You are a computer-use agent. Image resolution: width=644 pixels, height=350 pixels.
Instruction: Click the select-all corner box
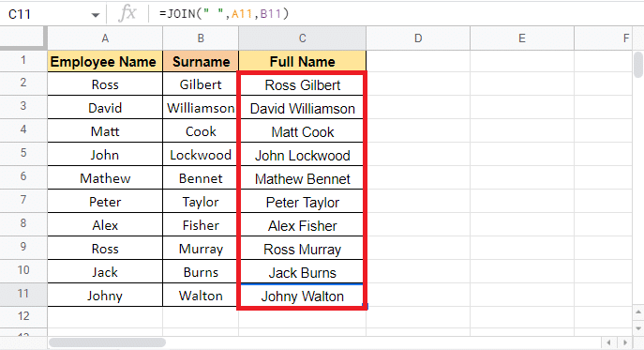[x=22, y=38]
